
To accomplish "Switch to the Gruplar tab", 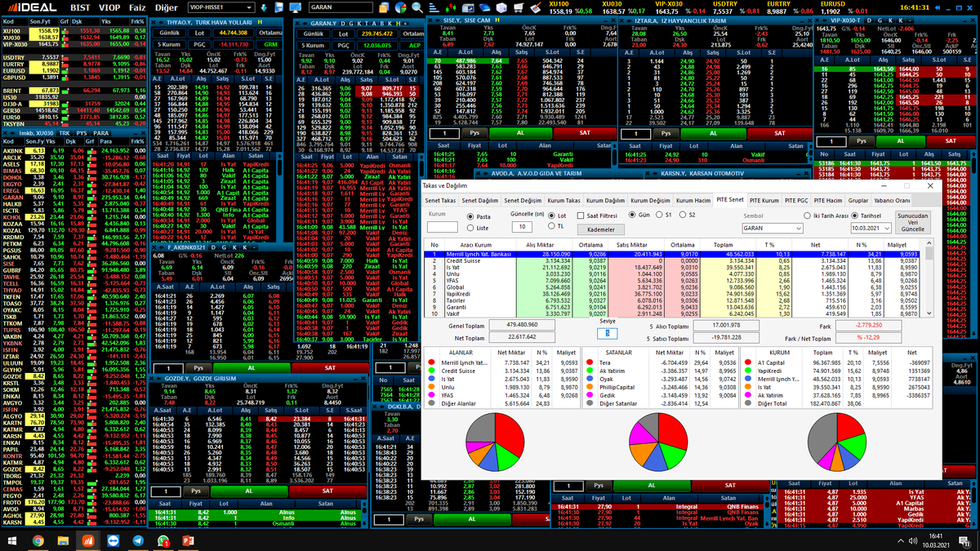I will (857, 200).
